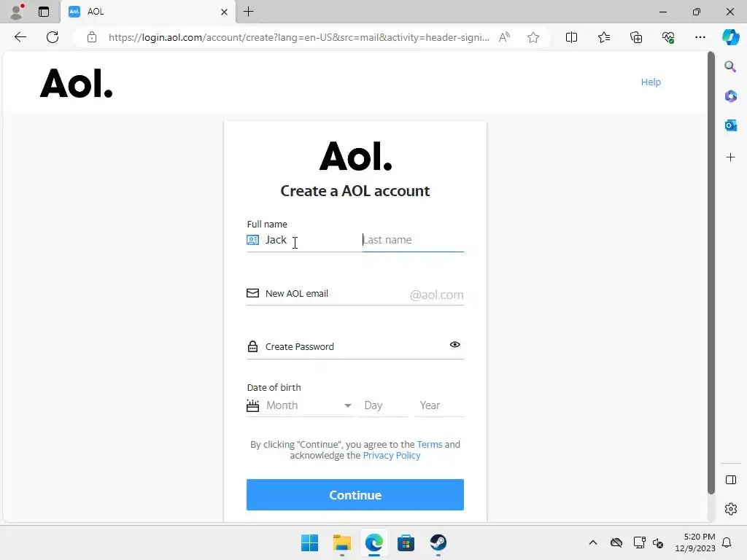Reload the page with refresh icon
This screenshot has width=747, height=560.
tap(53, 37)
